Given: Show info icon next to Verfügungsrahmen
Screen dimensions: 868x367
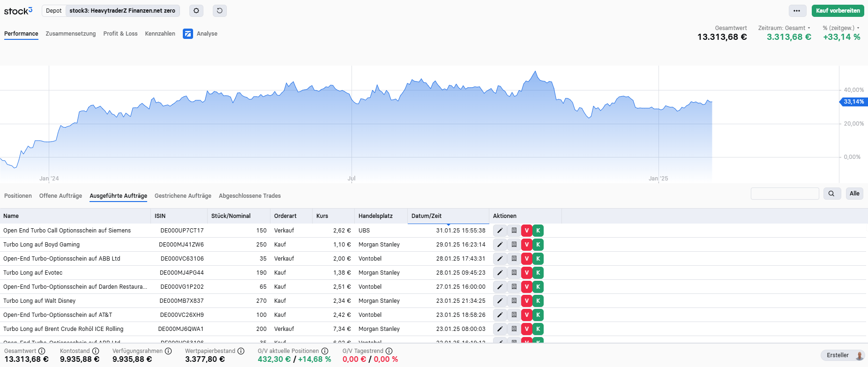Looking at the screenshot, I should click(x=168, y=351).
